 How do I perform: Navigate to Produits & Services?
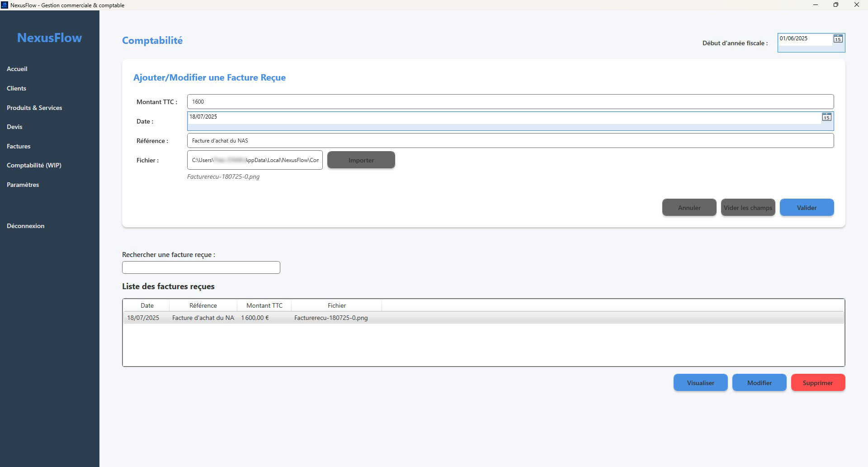(34, 108)
